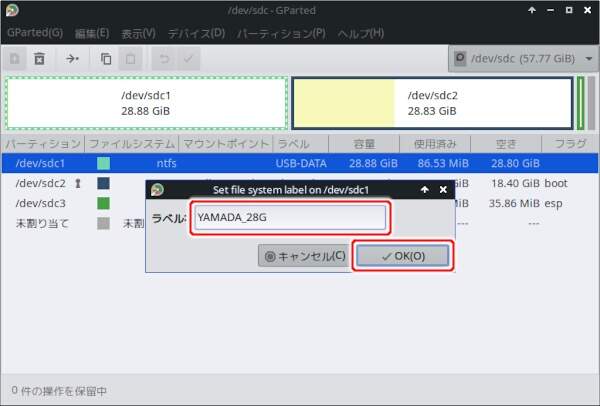Open the 編集(E) menu
Viewport: 600px width, 406px height.
point(92,33)
